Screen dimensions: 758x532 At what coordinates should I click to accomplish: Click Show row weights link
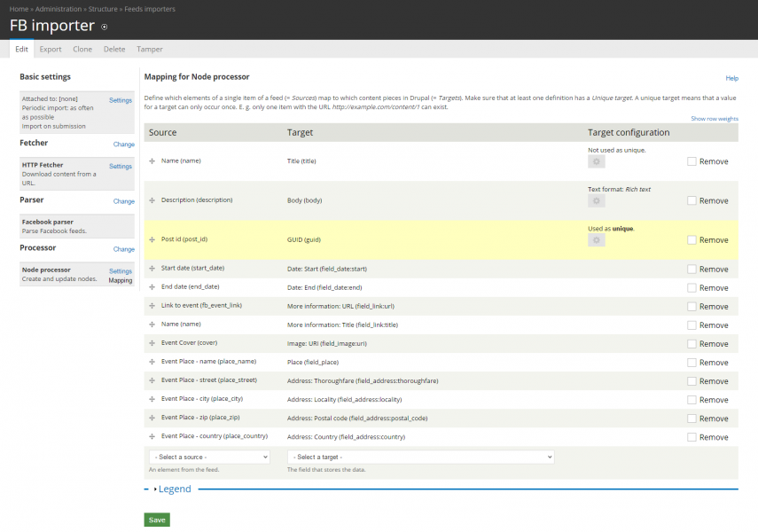click(x=715, y=119)
